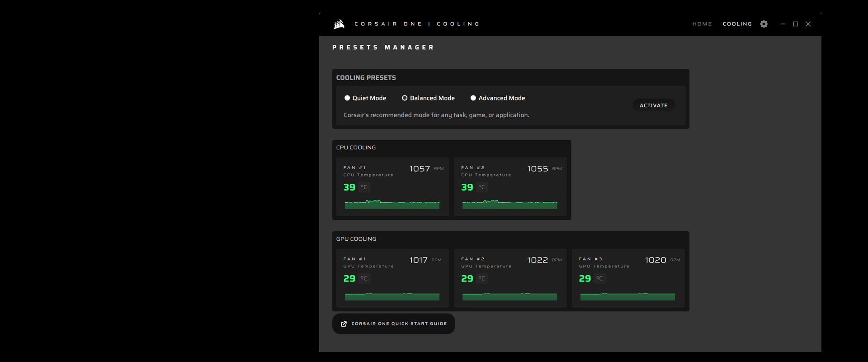The height and width of the screenshot is (362, 868).
Task: Close the Corsair One window
Action: 808,24
